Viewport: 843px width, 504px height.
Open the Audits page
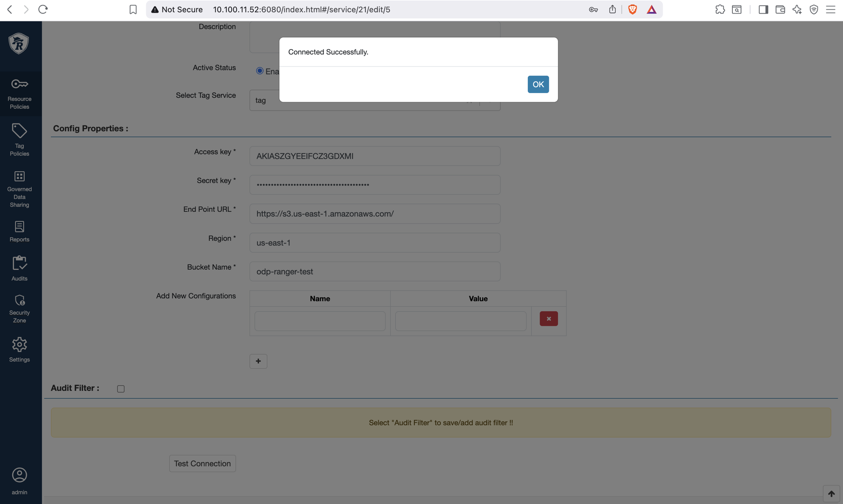pyautogui.click(x=19, y=268)
